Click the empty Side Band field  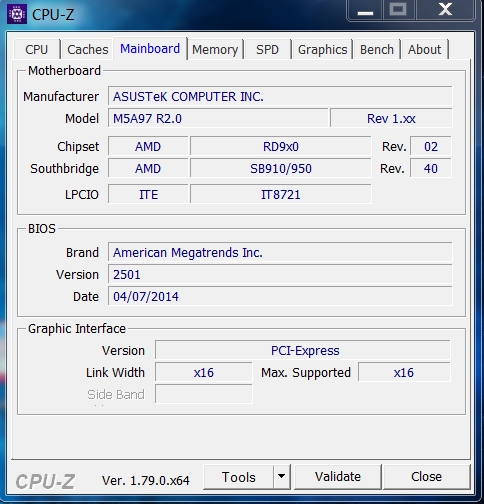[x=204, y=394]
